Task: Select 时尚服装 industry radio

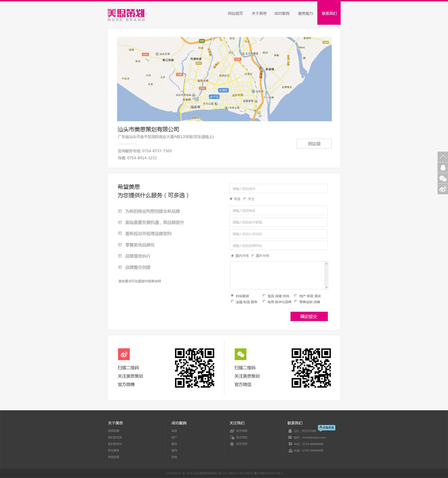Action: point(232,296)
